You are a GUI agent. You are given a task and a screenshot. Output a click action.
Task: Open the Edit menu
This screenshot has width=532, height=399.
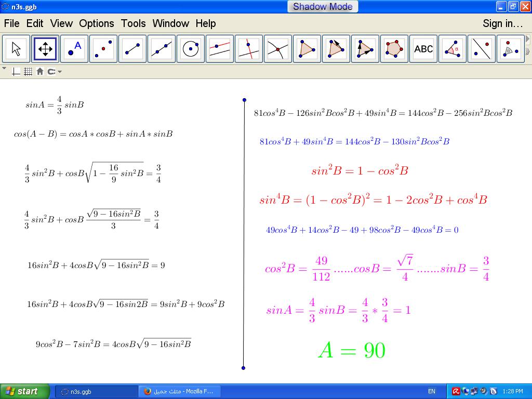tap(35, 23)
